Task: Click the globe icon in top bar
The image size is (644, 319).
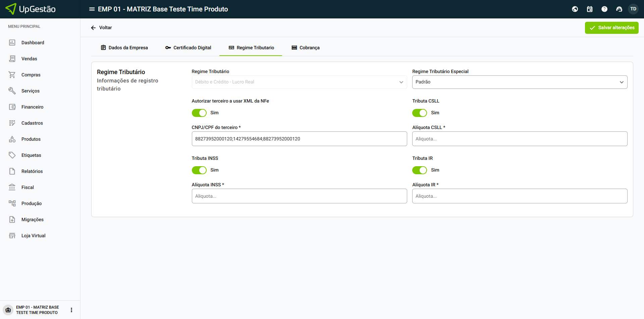Action: pos(575,9)
